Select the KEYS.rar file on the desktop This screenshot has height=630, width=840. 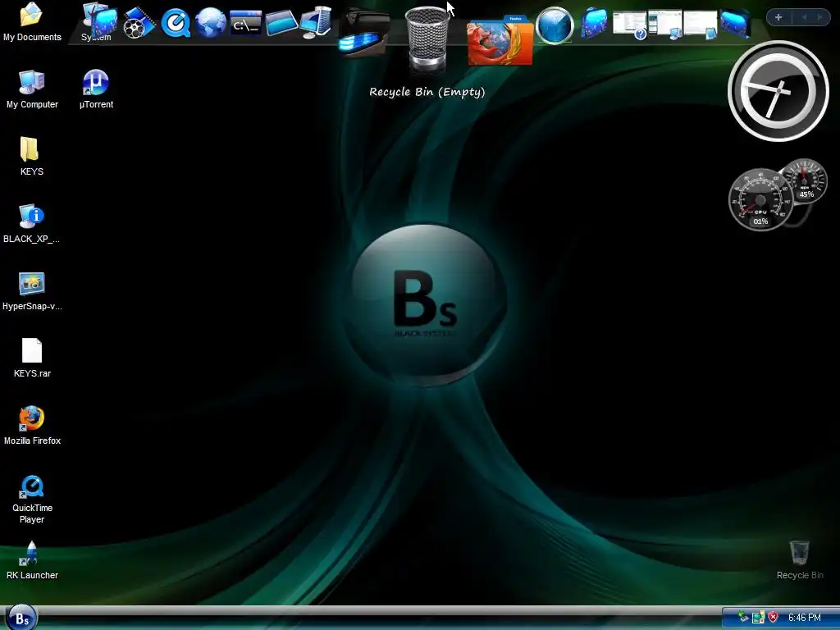pyautogui.click(x=32, y=358)
